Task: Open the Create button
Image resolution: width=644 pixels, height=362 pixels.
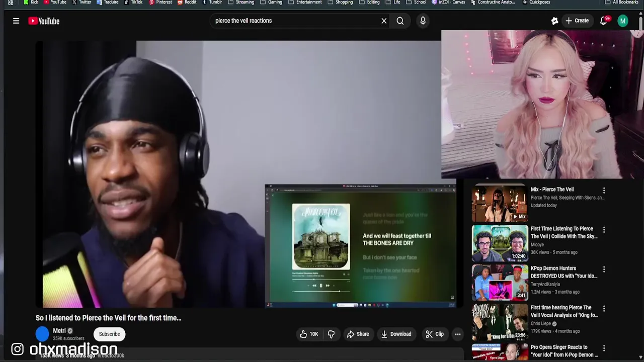Action: point(577,21)
